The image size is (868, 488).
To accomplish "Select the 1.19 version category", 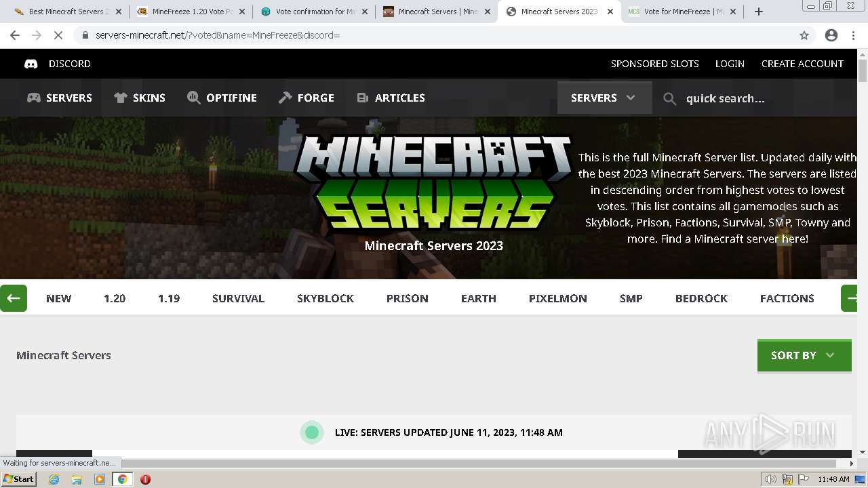I will pyautogui.click(x=169, y=298).
